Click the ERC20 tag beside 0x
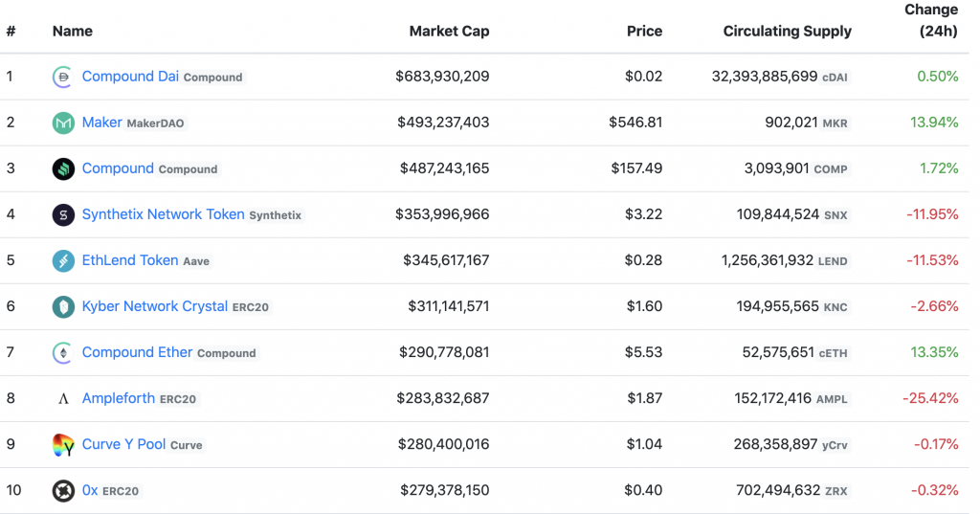 tap(121, 491)
